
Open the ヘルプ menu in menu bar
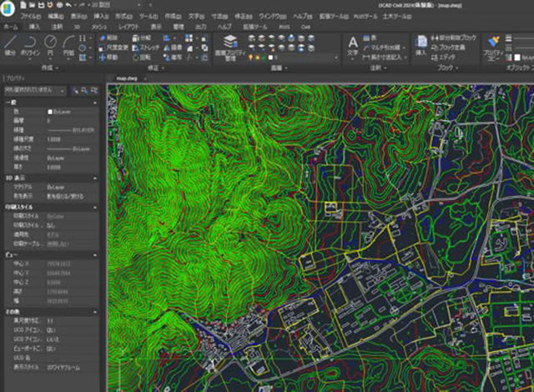(302, 17)
